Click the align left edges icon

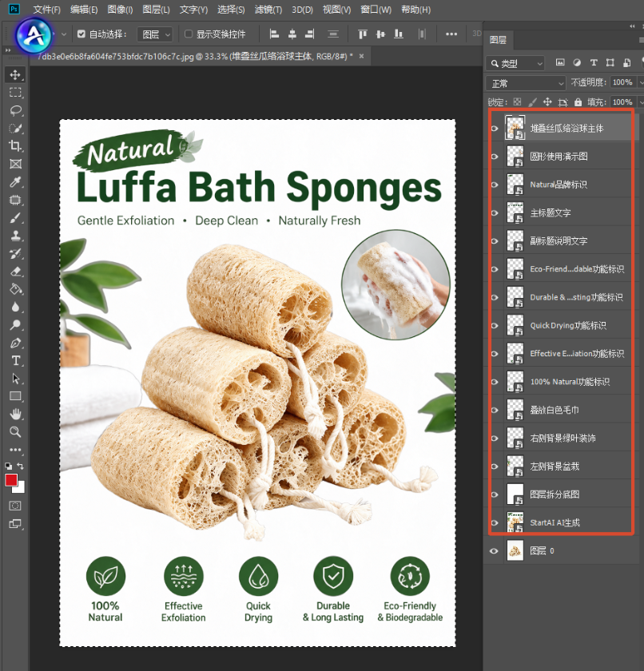pyautogui.click(x=274, y=34)
